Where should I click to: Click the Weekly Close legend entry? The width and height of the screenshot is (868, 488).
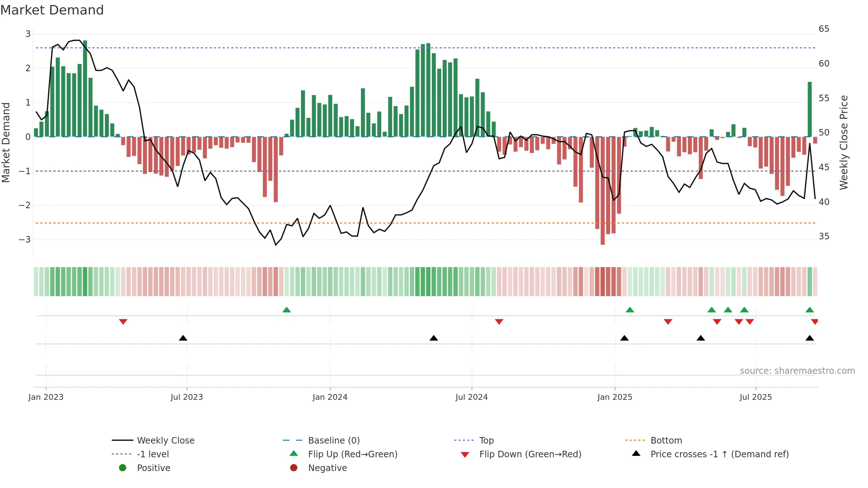[153, 440]
